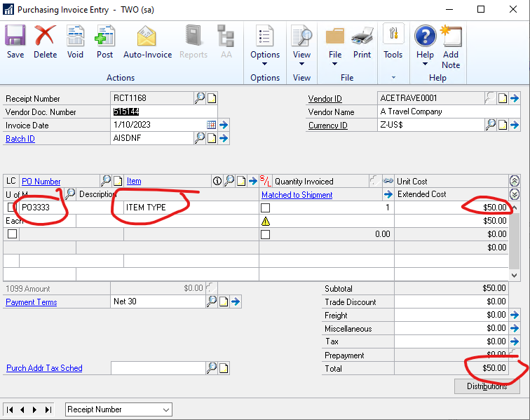Open PO Number lookup magnifier

click(106, 181)
